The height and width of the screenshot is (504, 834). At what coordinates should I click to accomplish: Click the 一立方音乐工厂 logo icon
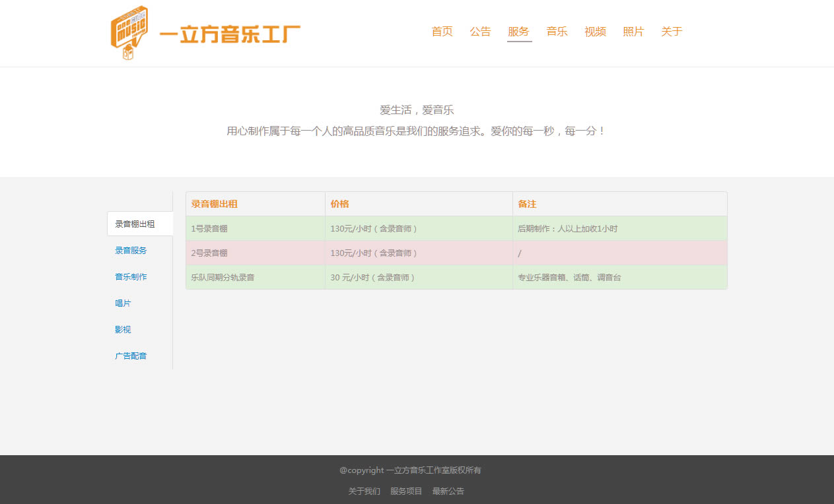click(x=129, y=33)
